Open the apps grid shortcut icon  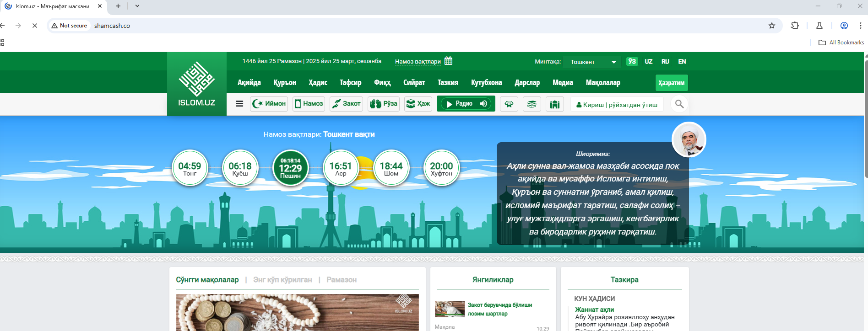[2, 43]
